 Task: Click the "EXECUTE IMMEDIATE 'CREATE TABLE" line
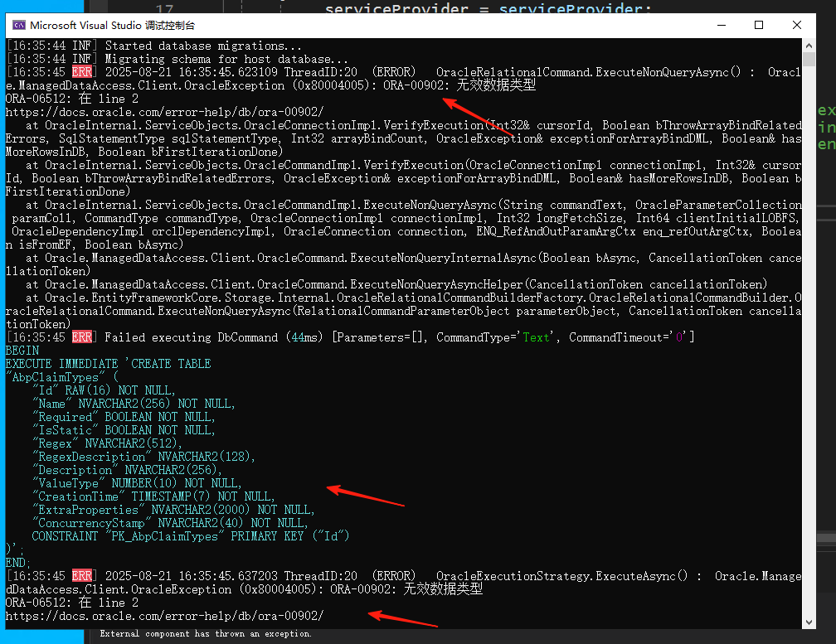108,364
